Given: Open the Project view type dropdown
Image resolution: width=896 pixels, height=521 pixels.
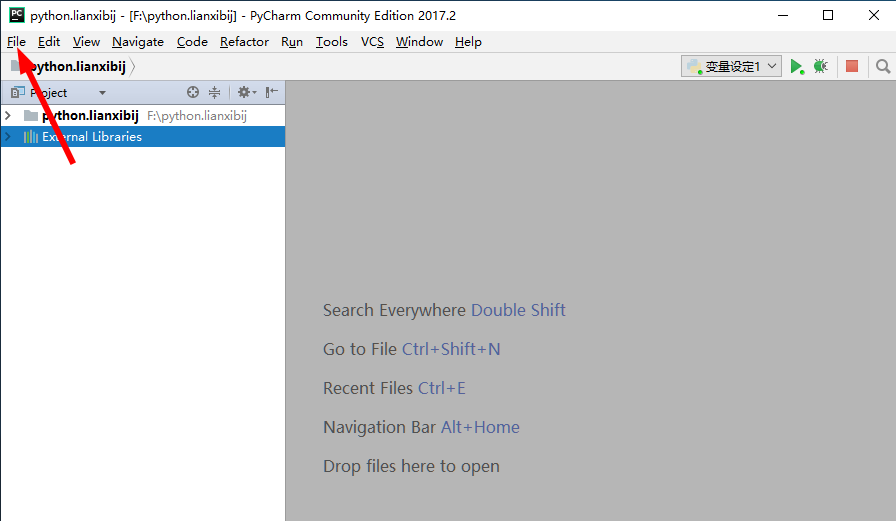Looking at the screenshot, I should [102, 93].
